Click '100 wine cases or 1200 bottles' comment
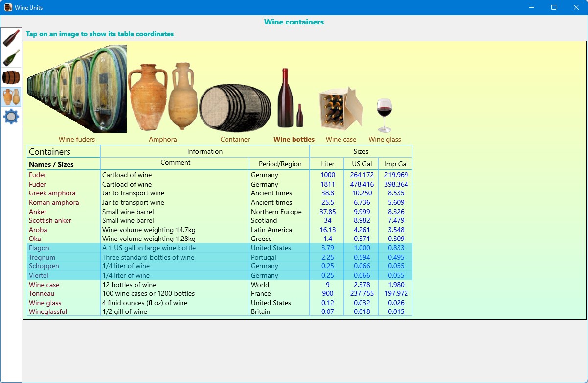Image resolution: width=588 pixels, height=383 pixels. 149,293
